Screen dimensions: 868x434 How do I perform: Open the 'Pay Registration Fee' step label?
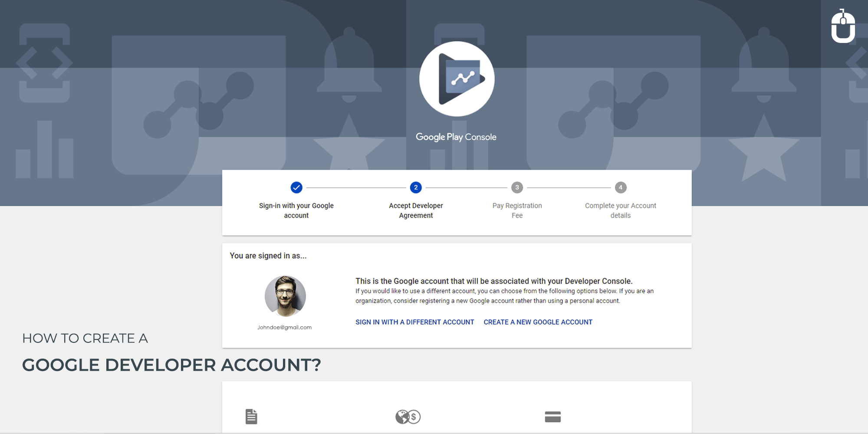(517, 210)
